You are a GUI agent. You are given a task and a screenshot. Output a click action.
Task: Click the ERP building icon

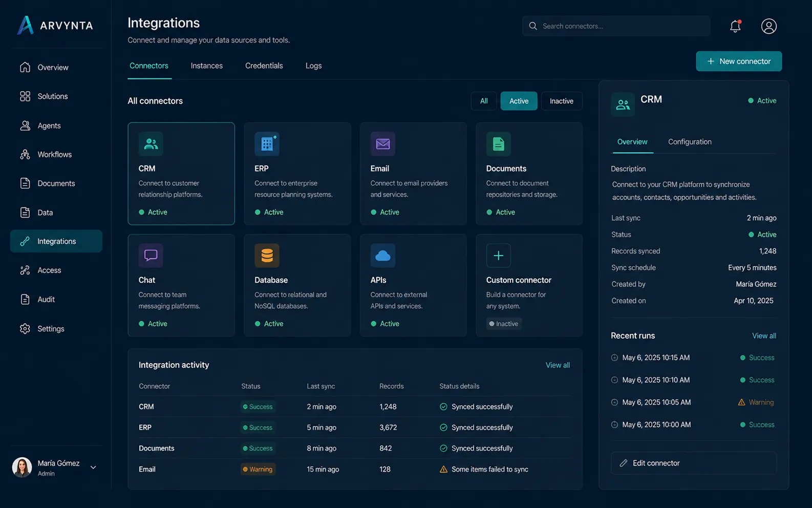coord(267,144)
